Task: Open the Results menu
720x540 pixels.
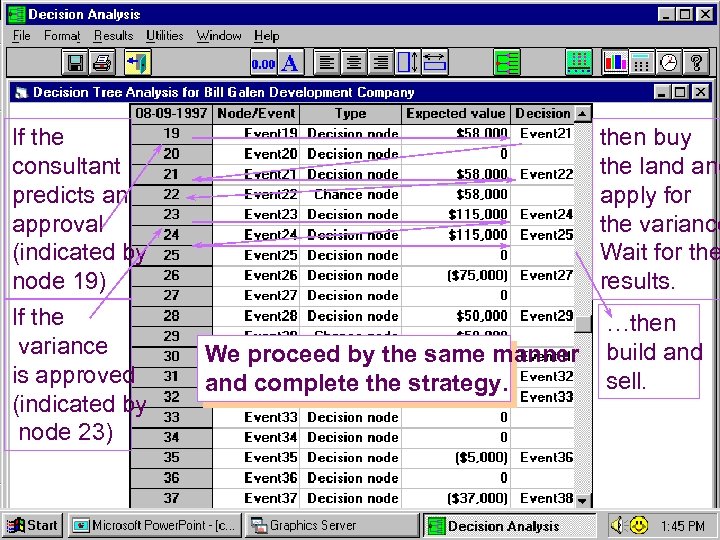Action: pos(113,36)
